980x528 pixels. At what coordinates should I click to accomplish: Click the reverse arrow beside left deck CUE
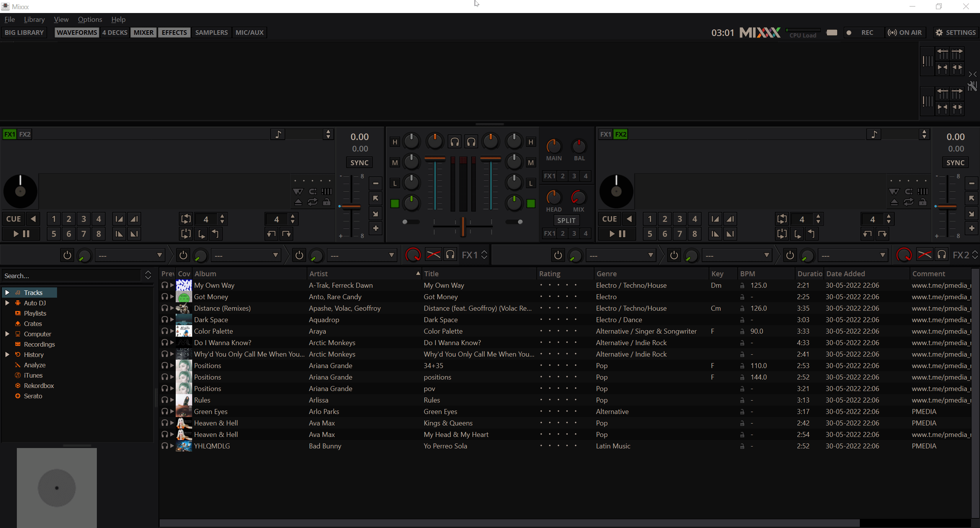[33, 219]
